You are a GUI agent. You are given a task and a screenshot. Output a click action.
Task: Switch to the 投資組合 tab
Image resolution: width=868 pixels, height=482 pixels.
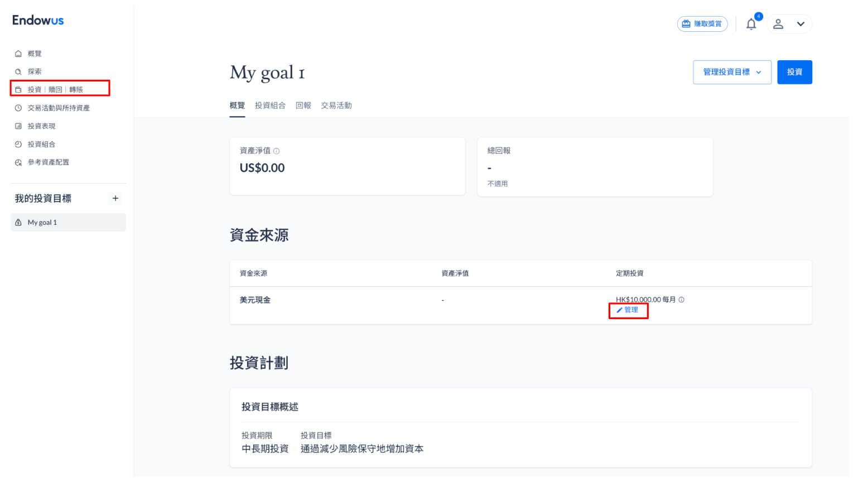tap(270, 105)
